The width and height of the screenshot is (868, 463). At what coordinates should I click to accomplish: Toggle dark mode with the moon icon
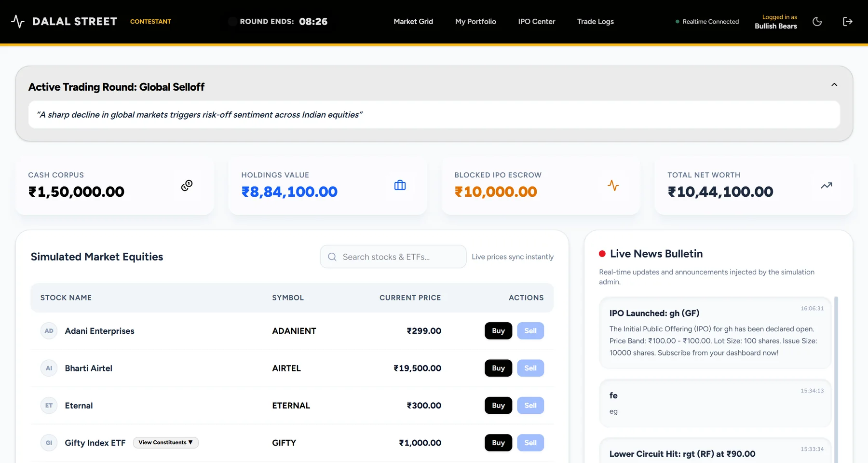817,21
